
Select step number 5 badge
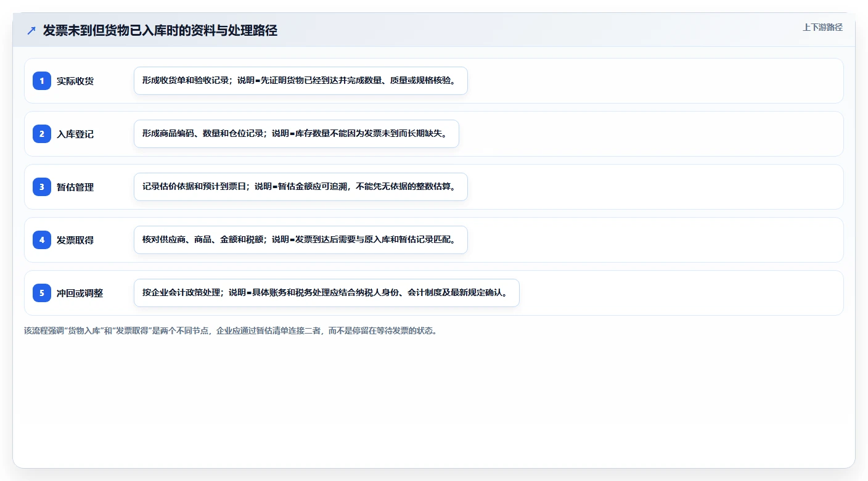pos(42,293)
